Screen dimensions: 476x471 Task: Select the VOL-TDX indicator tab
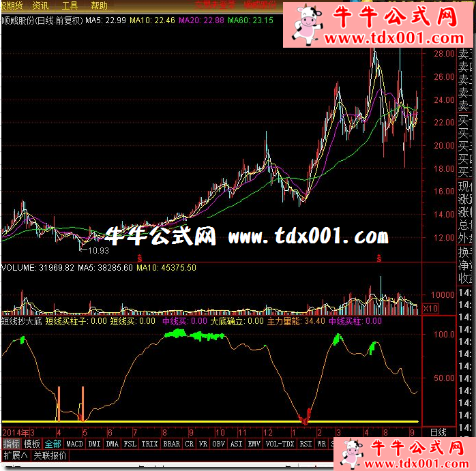coord(280,444)
